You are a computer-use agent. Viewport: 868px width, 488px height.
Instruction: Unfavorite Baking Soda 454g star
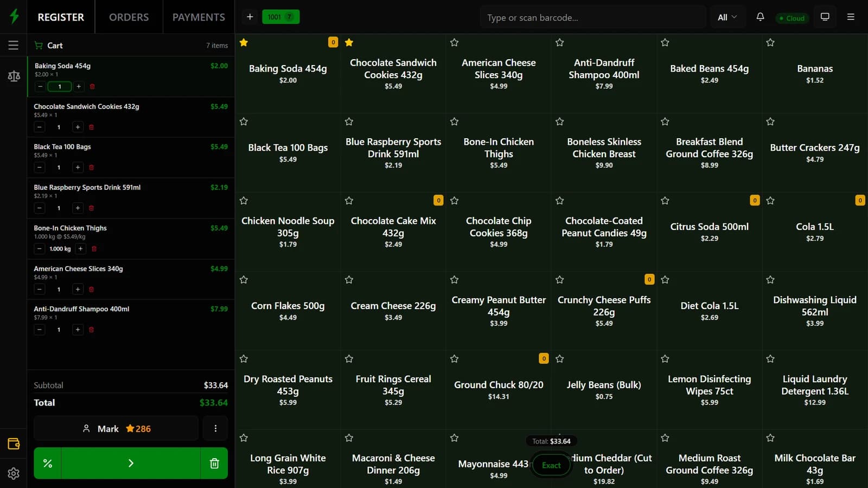244,42
